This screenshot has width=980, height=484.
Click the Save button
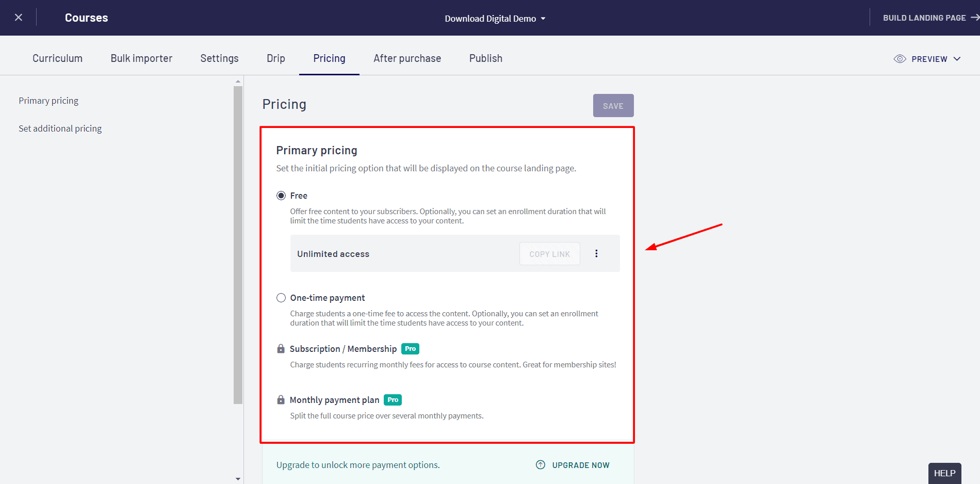click(x=613, y=106)
